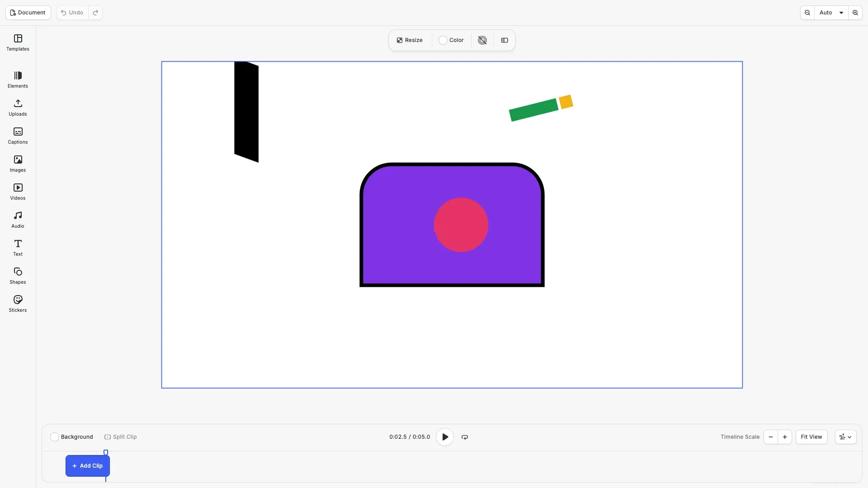Open the Captions panel
Screen dimensions: 868x488
18,136
